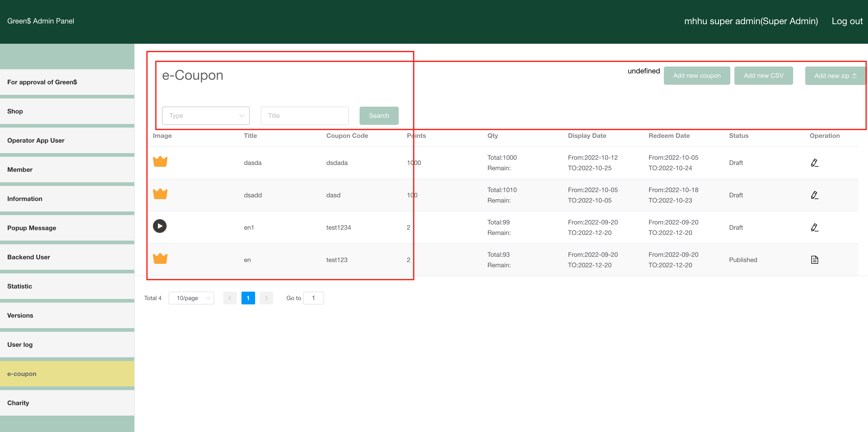
Task: Go to the previous page arrow
Action: click(x=230, y=298)
